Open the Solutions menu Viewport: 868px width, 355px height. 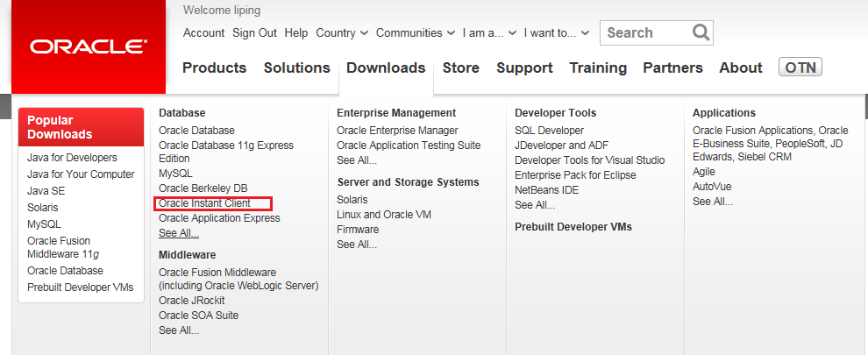(x=296, y=67)
